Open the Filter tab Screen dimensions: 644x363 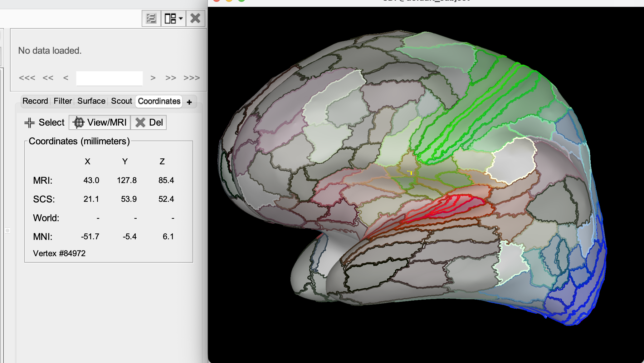tap(63, 101)
